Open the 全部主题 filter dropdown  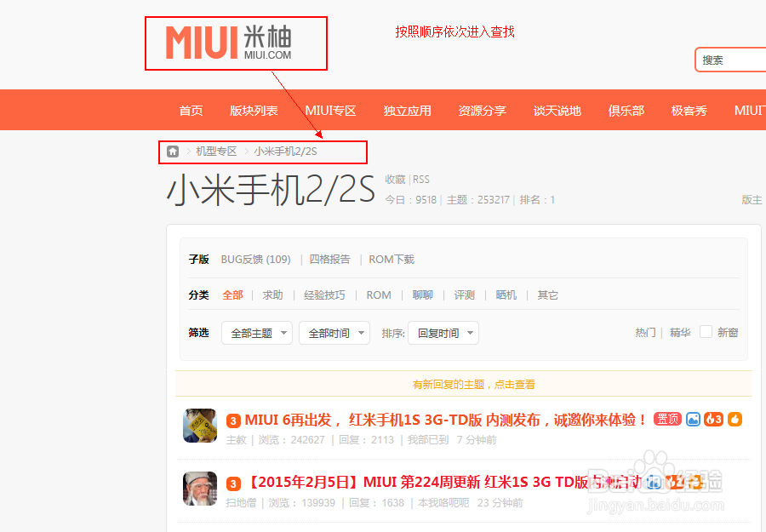point(256,333)
